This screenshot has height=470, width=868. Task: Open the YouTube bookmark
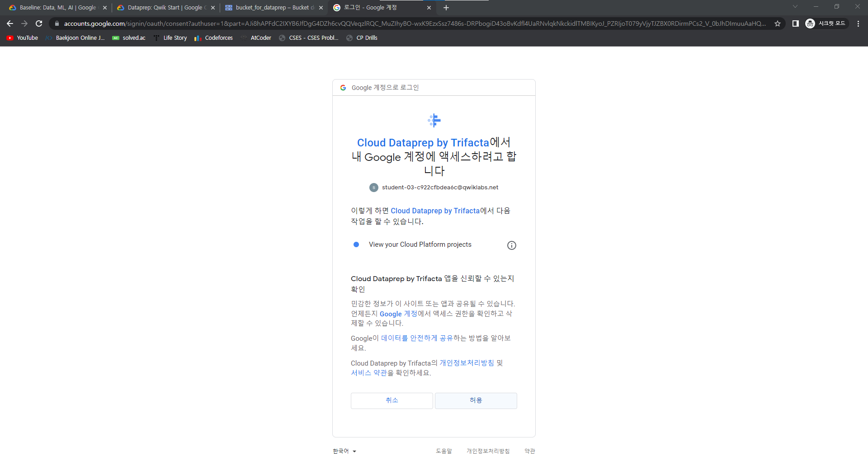click(22, 38)
